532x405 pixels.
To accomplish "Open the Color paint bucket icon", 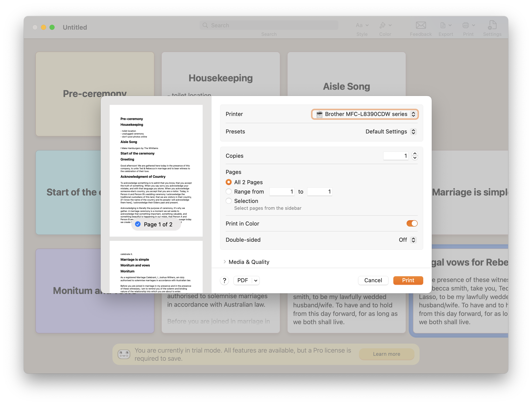I will tap(382, 25).
